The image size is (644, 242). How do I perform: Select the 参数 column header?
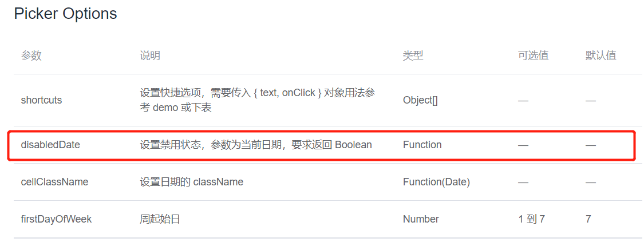[31, 55]
